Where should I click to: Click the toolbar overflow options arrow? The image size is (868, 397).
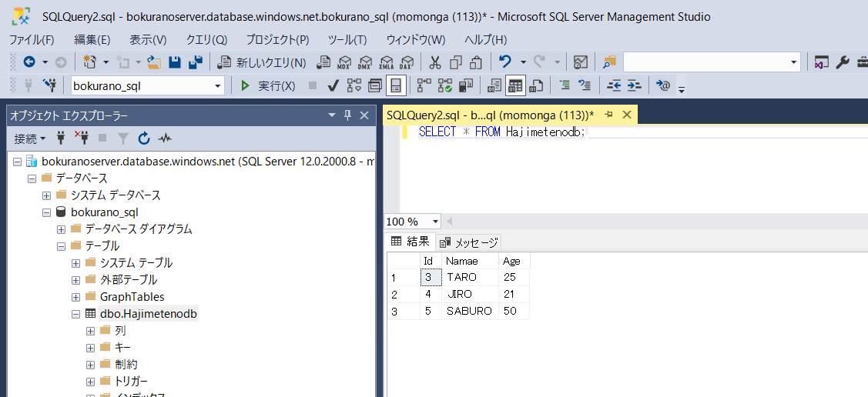[x=682, y=89]
